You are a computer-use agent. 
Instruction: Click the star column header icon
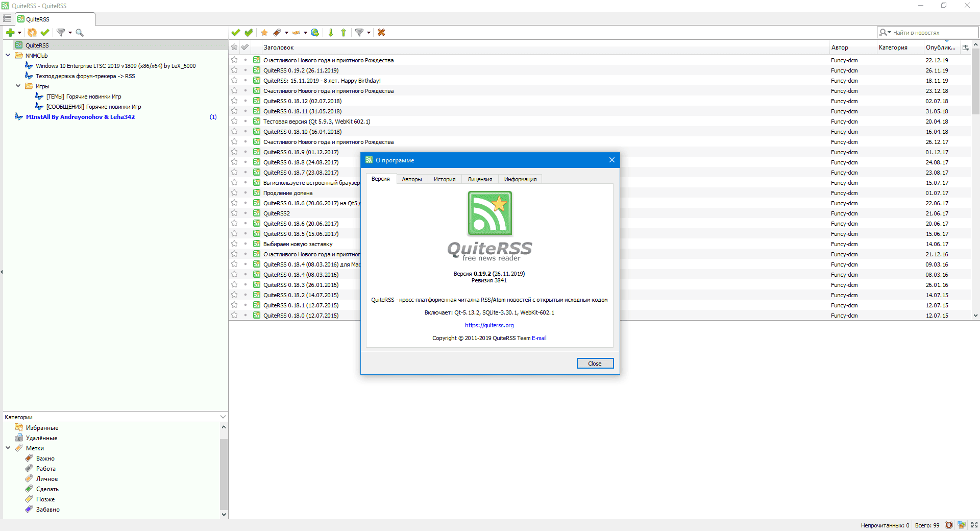pyautogui.click(x=234, y=47)
